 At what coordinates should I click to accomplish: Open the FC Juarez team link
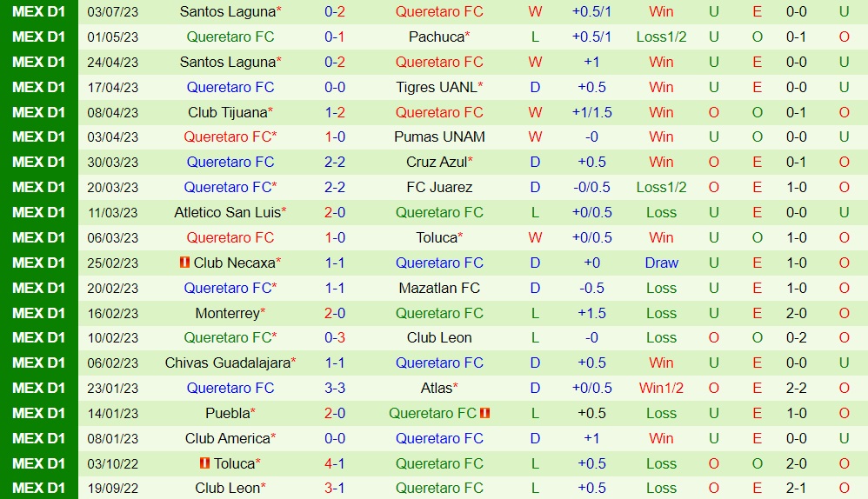439,187
